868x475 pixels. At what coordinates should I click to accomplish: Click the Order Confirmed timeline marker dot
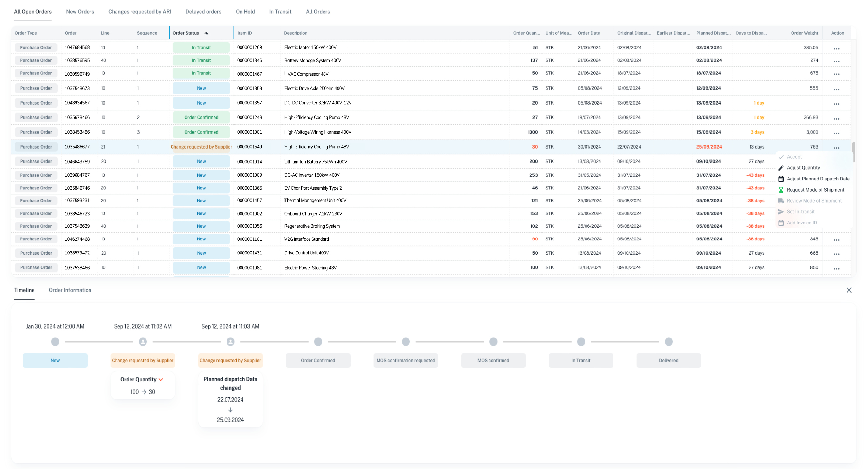tap(318, 342)
